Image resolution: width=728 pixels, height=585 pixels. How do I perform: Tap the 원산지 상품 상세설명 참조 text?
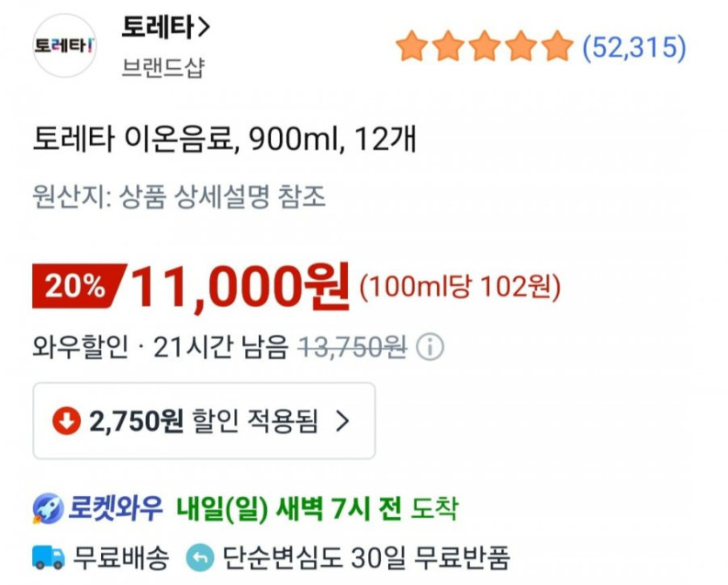tap(180, 197)
